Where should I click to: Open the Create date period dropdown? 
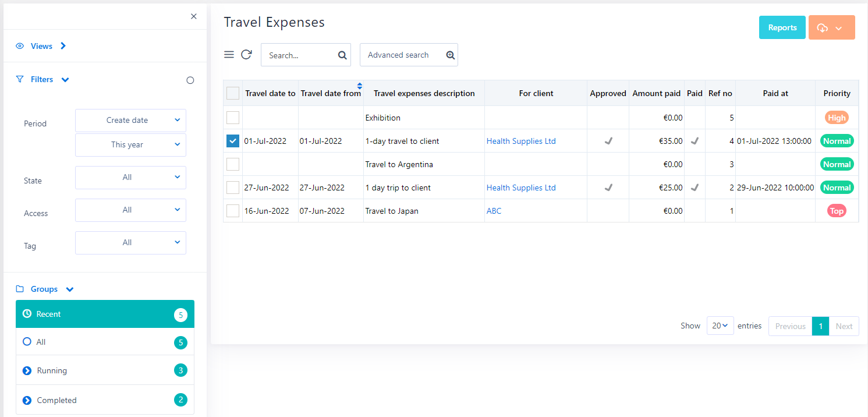point(130,121)
